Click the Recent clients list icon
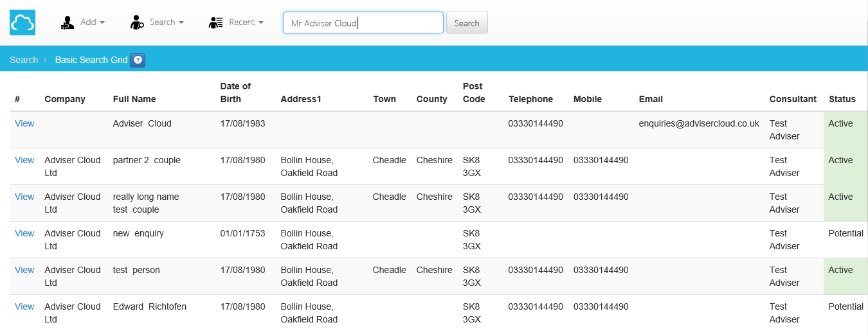 pyautogui.click(x=215, y=22)
